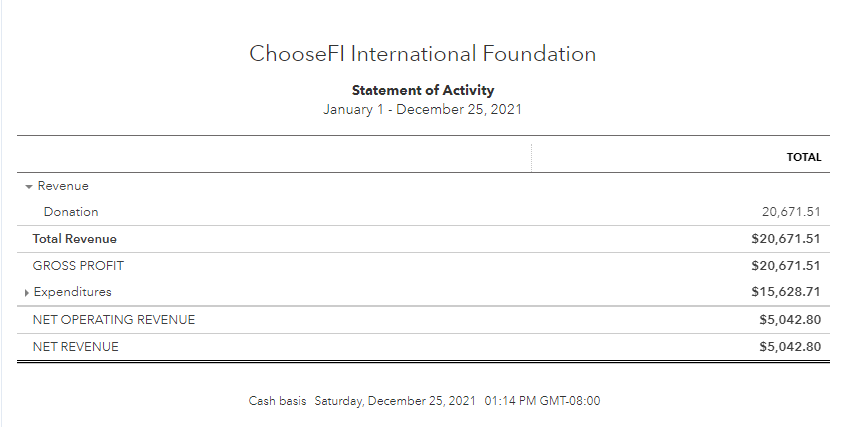Click the ChooseFI International Foundation title
844x427 pixels.
tap(423, 54)
